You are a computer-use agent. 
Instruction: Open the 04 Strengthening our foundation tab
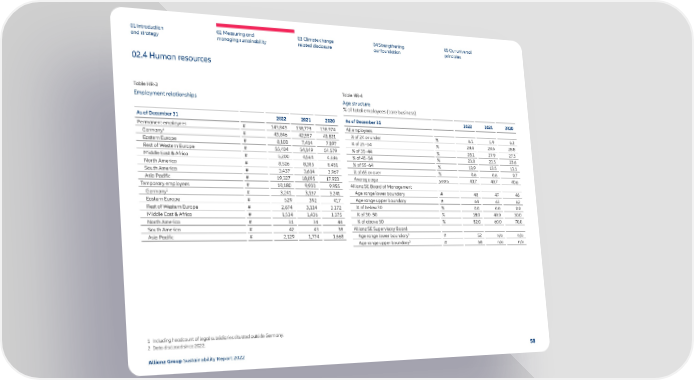click(x=388, y=48)
